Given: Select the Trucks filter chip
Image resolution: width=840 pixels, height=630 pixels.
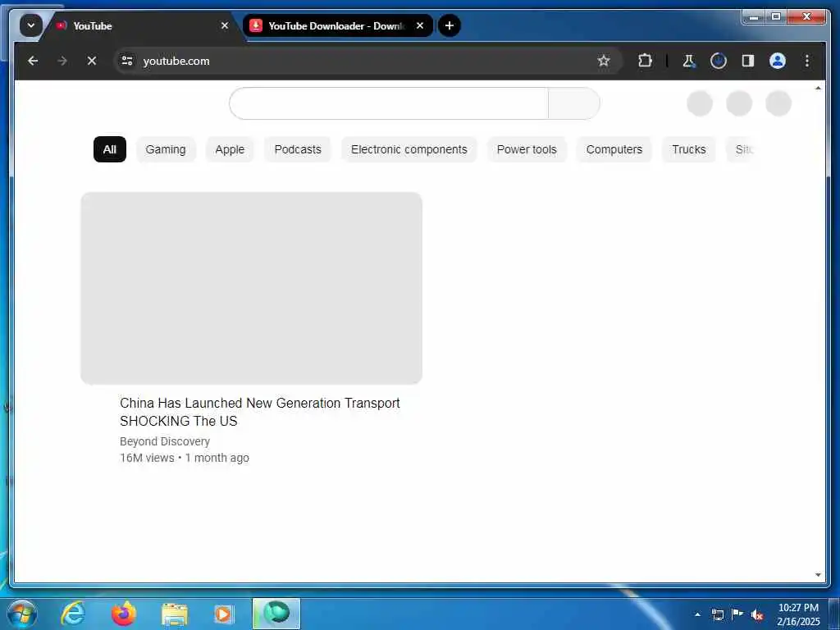Looking at the screenshot, I should point(689,149).
